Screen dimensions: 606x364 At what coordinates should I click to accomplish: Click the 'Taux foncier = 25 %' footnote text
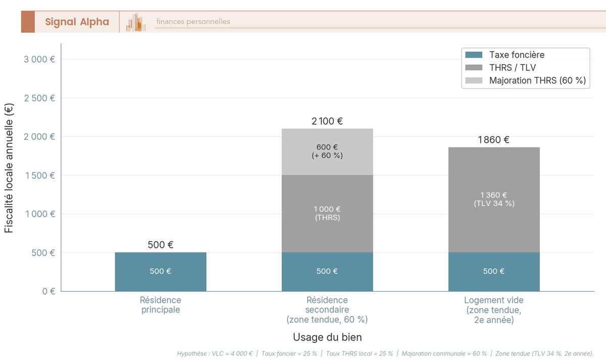click(x=289, y=353)
